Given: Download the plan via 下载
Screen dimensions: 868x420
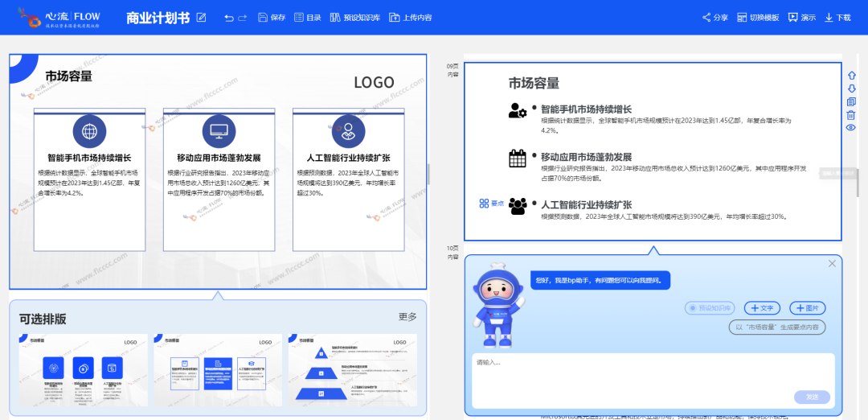Looking at the screenshot, I should (837, 18).
